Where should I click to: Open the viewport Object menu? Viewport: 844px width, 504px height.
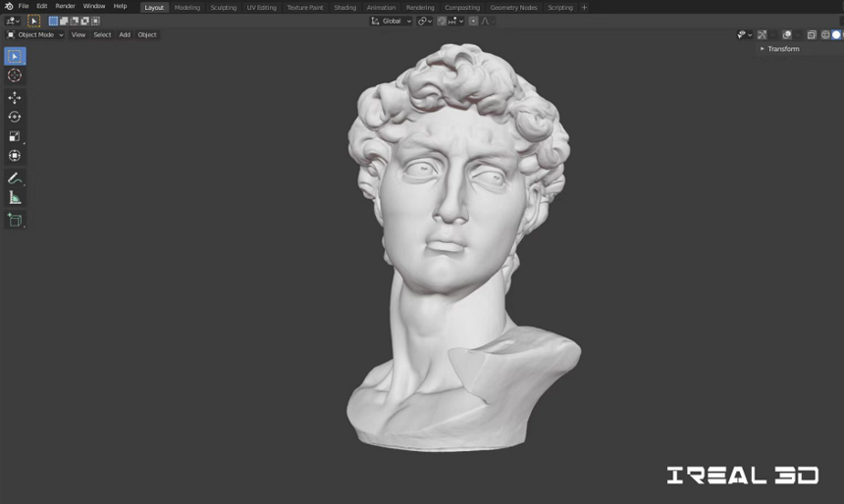(147, 35)
